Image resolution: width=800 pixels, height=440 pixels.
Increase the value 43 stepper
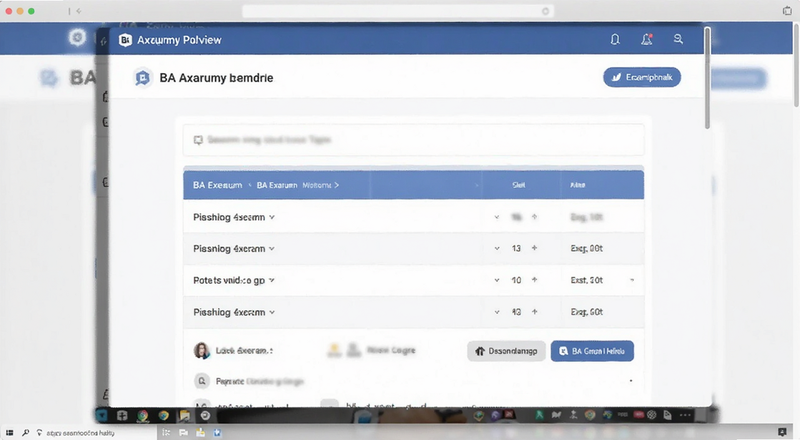[534, 311]
